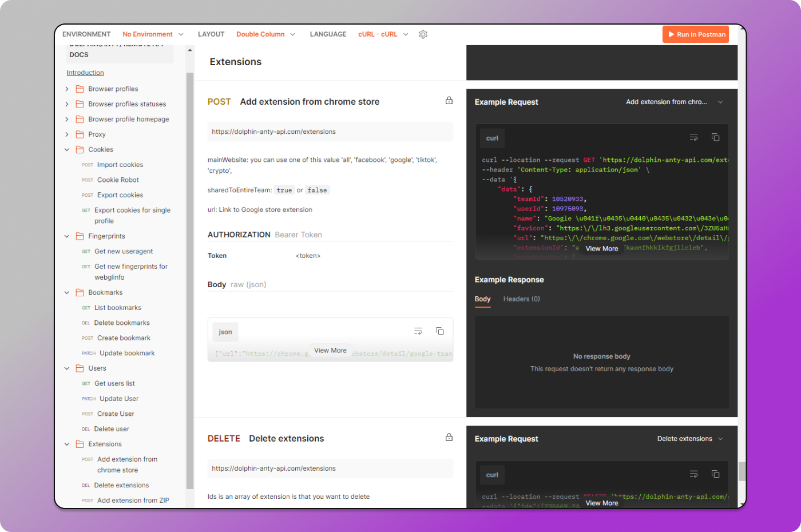801x532 pixels.
Task: Click View More on the request body preview
Action: [330, 350]
